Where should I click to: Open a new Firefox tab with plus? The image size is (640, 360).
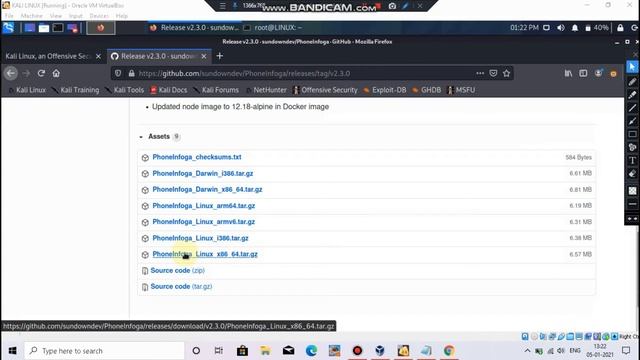click(220, 56)
